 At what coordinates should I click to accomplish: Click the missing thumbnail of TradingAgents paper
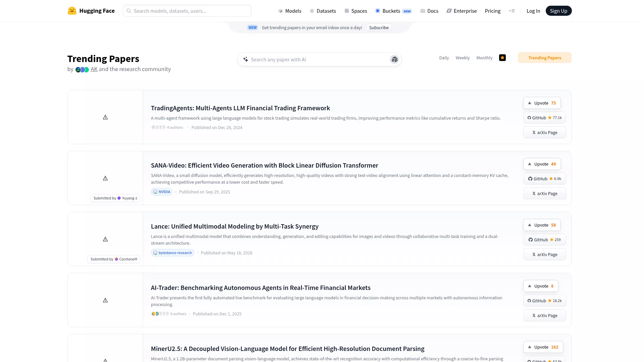pyautogui.click(x=105, y=117)
